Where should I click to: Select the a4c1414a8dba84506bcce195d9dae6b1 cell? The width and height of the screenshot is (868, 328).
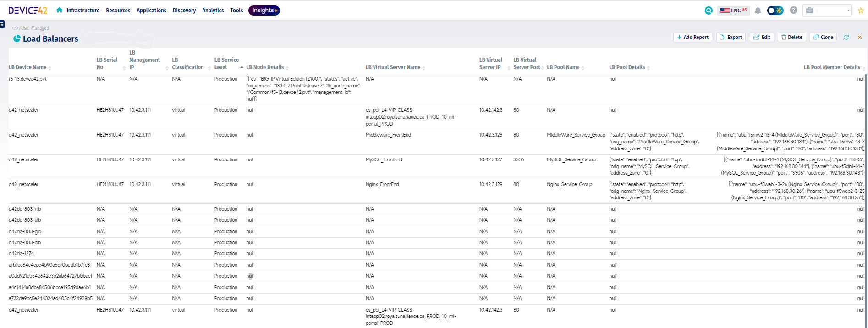pos(50,287)
